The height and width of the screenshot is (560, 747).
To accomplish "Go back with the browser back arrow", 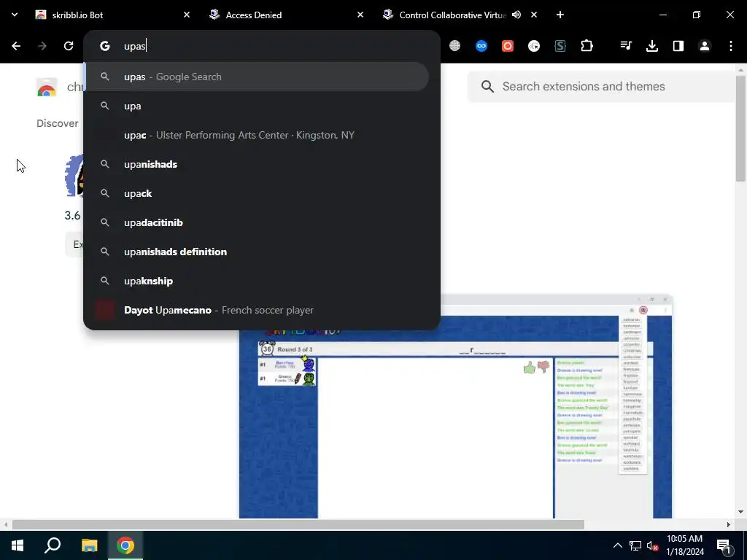I will [x=16, y=46].
